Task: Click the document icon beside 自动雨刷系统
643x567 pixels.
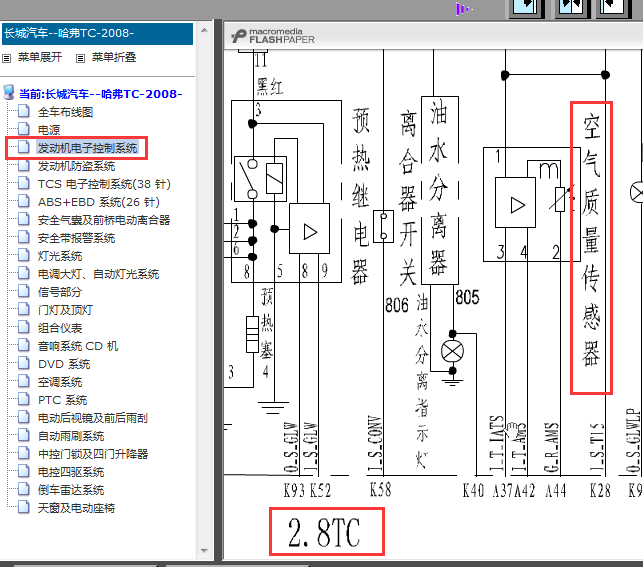Action: 24,436
